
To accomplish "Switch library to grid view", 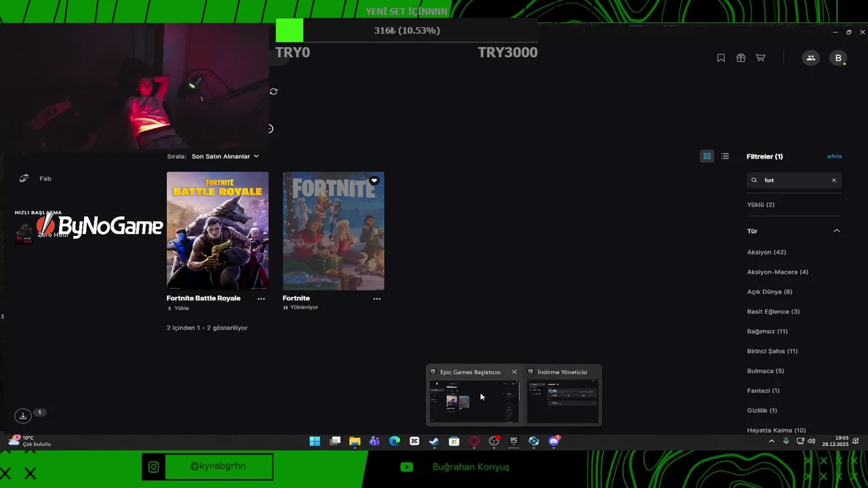I will (707, 156).
